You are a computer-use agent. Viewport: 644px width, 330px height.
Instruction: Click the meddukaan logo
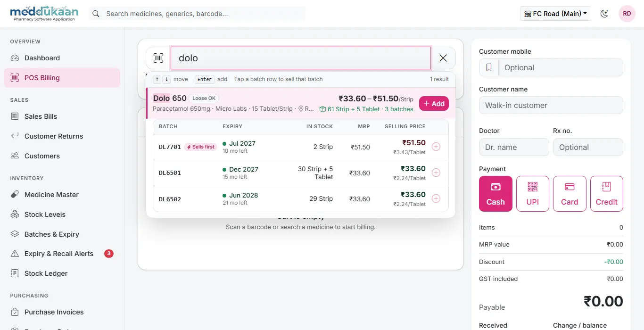tap(44, 14)
